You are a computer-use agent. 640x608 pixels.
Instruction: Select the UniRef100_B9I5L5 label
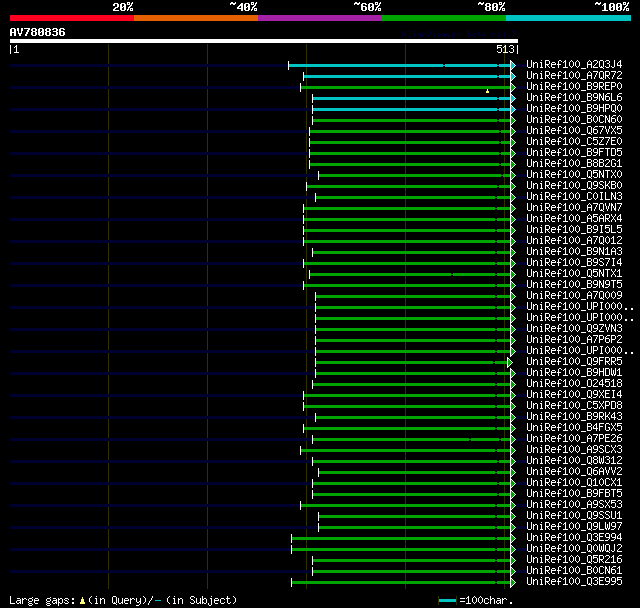[574, 230]
